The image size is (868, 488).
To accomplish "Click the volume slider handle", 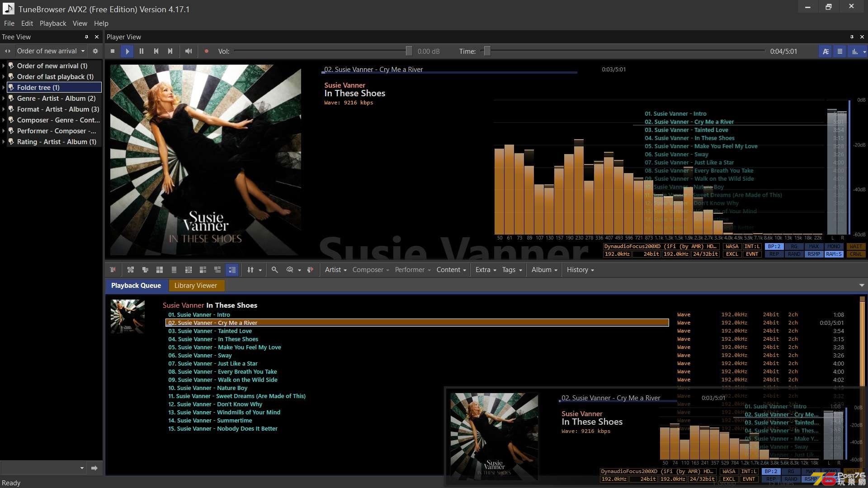I will [x=409, y=51].
